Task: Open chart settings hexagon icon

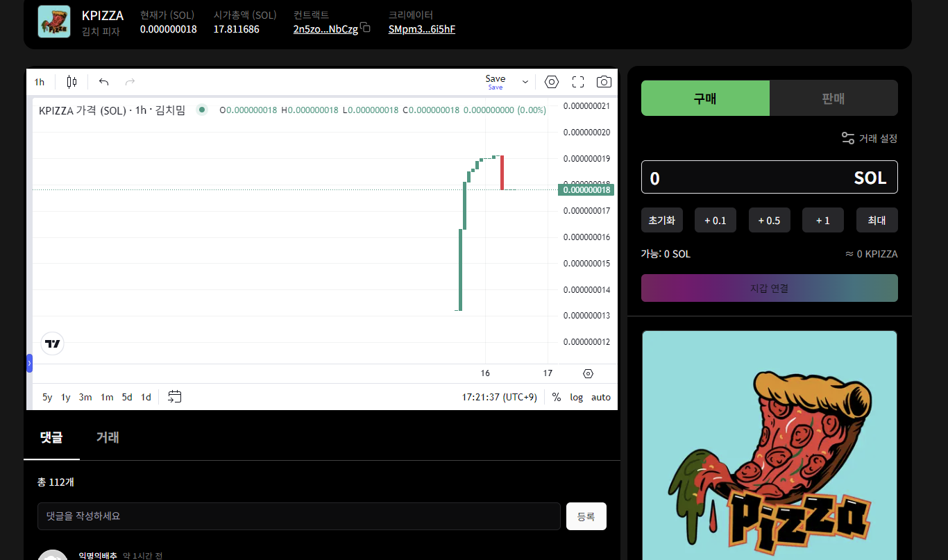Action: [x=552, y=82]
